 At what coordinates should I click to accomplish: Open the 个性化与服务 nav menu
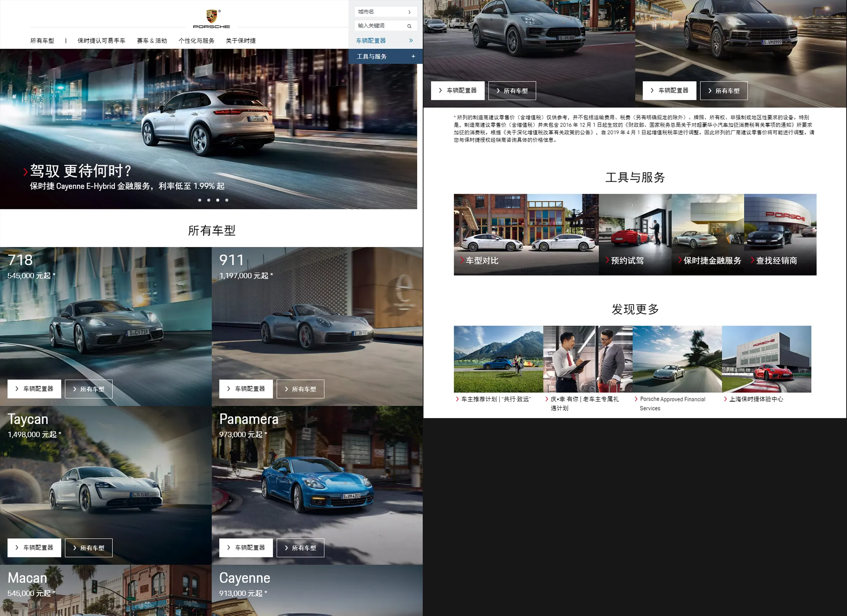196,41
